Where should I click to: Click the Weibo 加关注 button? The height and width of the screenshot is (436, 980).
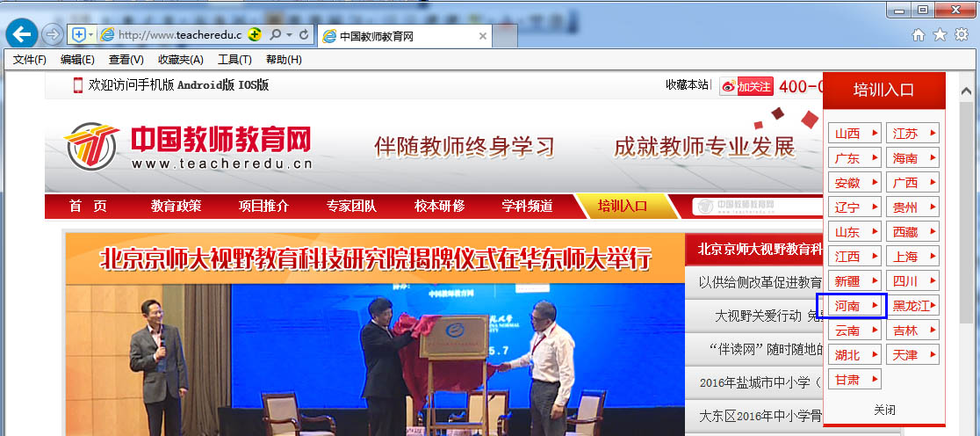[746, 86]
